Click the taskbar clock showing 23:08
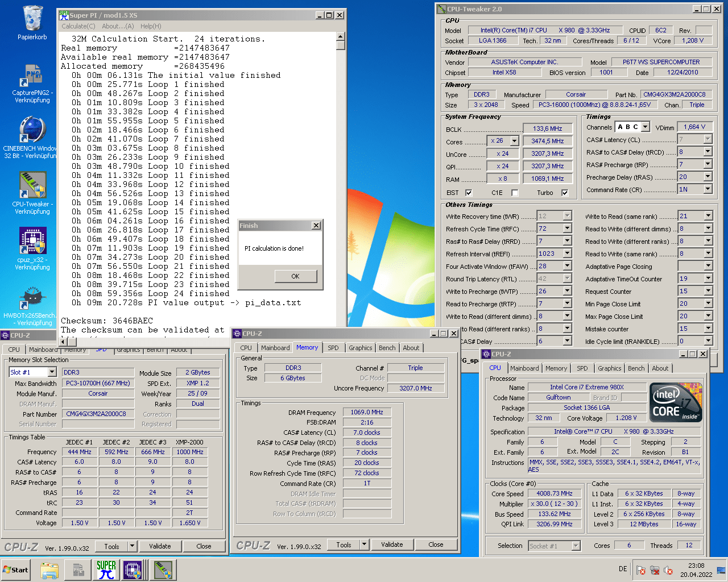The image size is (728, 582). tap(696, 570)
